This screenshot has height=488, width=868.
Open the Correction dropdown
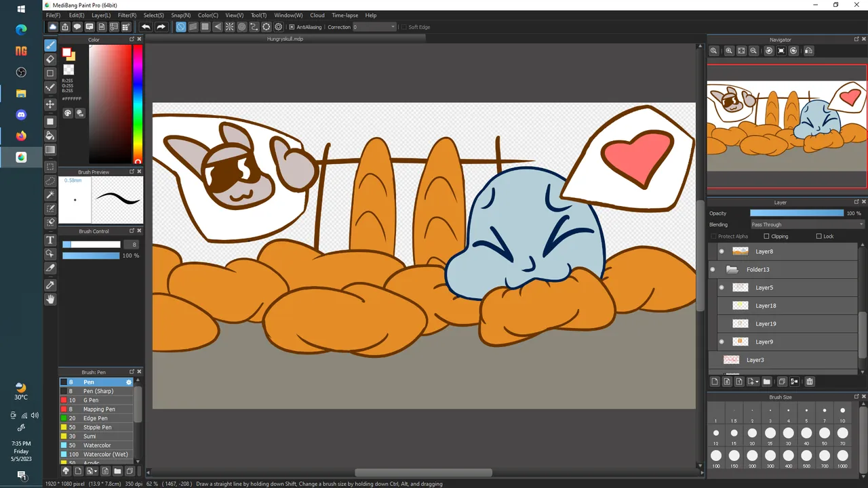point(374,27)
